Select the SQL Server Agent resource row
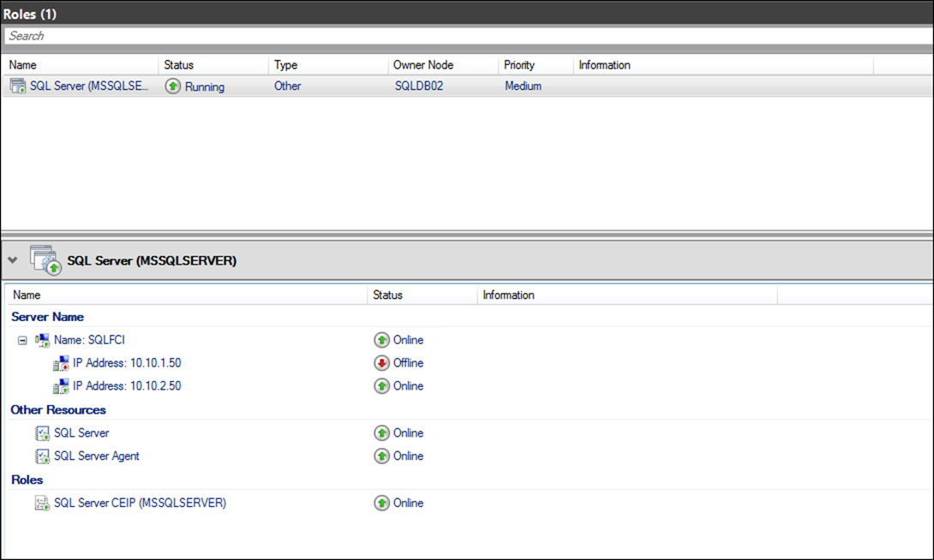The height and width of the screenshot is (560, 934). click(x=97, y=456)
